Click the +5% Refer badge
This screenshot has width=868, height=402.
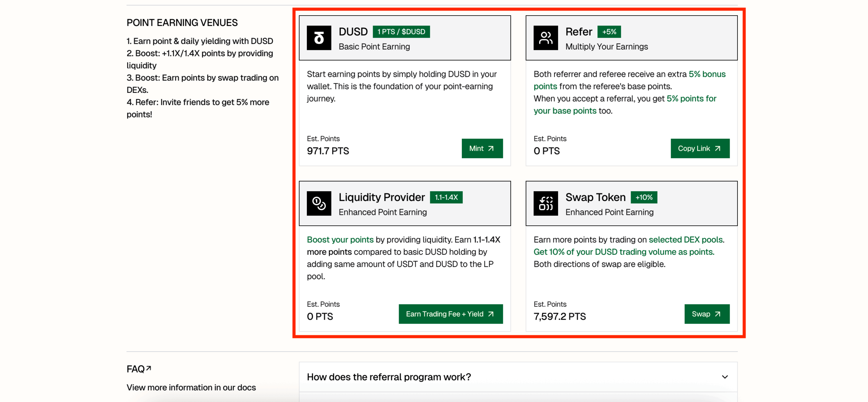(609, 32)
